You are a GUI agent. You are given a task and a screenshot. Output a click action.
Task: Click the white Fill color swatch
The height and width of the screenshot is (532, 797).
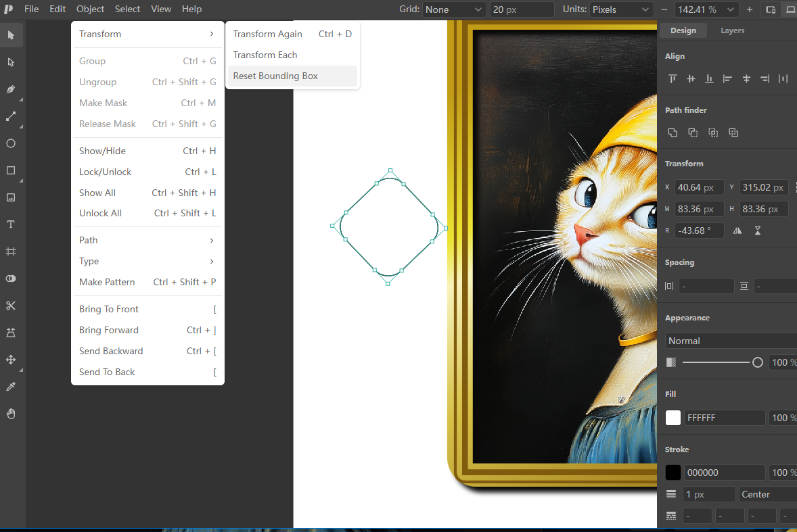coord(673,418)
